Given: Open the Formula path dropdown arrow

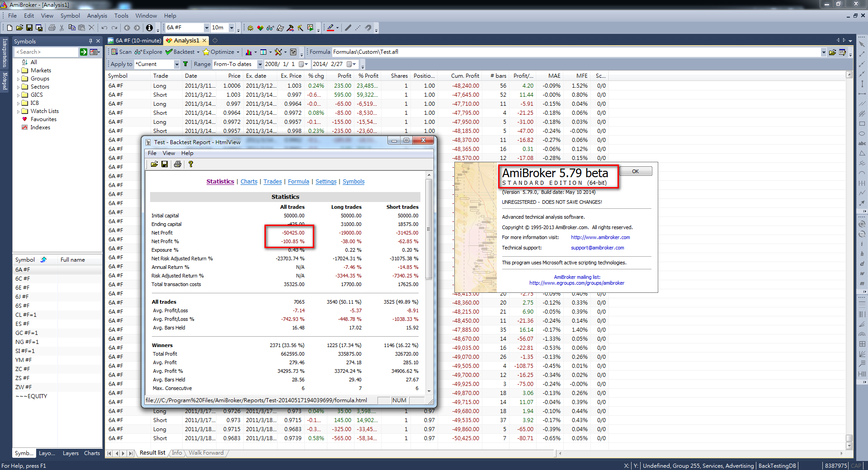Looking at the screenshot, I should (824, 52).
